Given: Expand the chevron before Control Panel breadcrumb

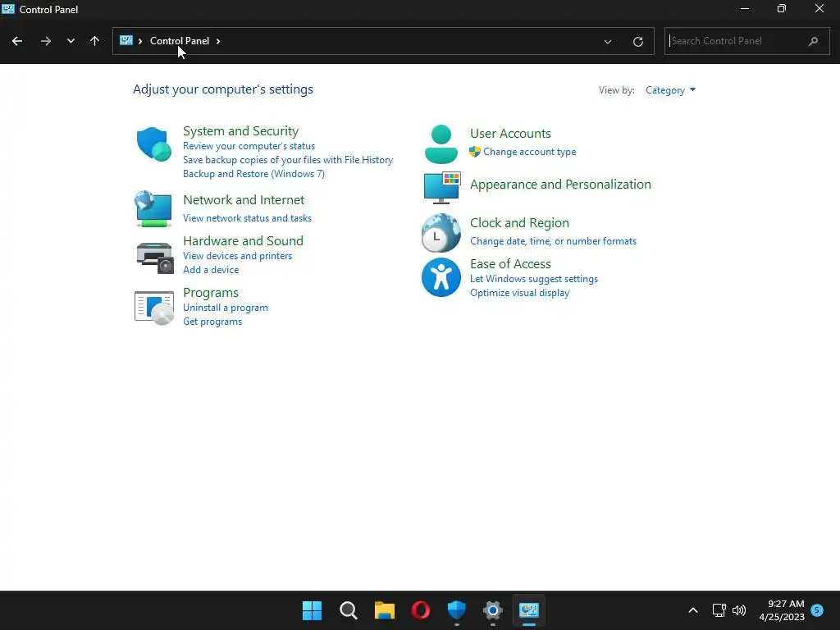Looking at the screenshot, I should click(140, 41).
